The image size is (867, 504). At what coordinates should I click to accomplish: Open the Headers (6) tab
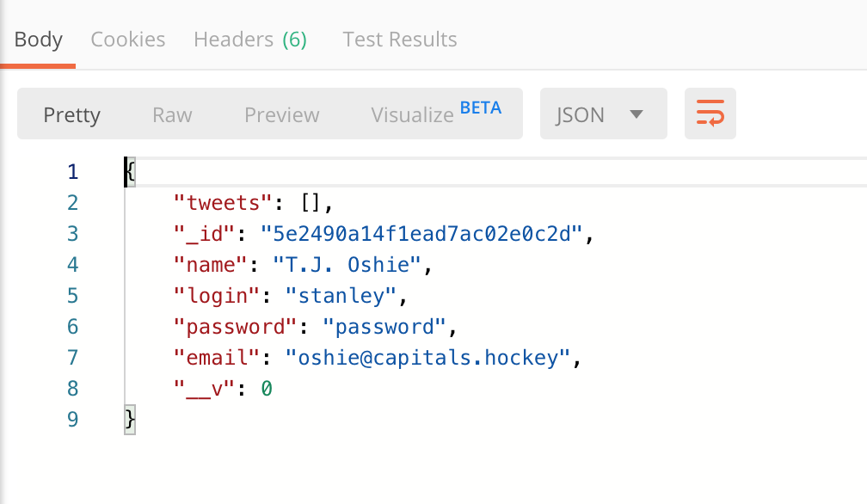pos(250,40)
